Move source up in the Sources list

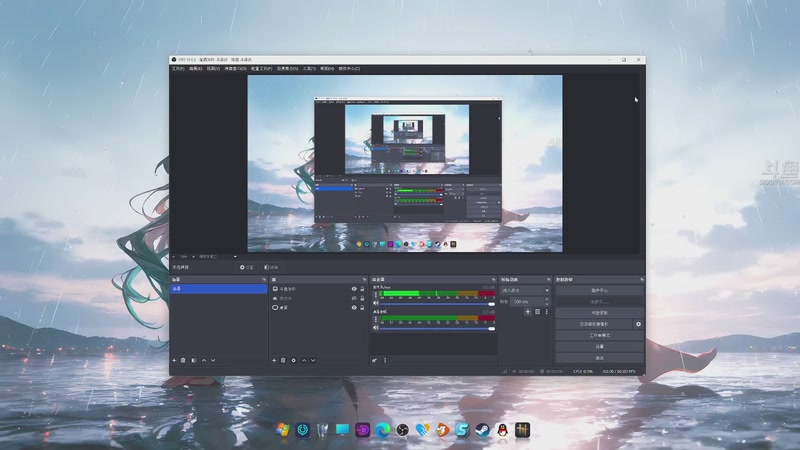coord(304,360)
